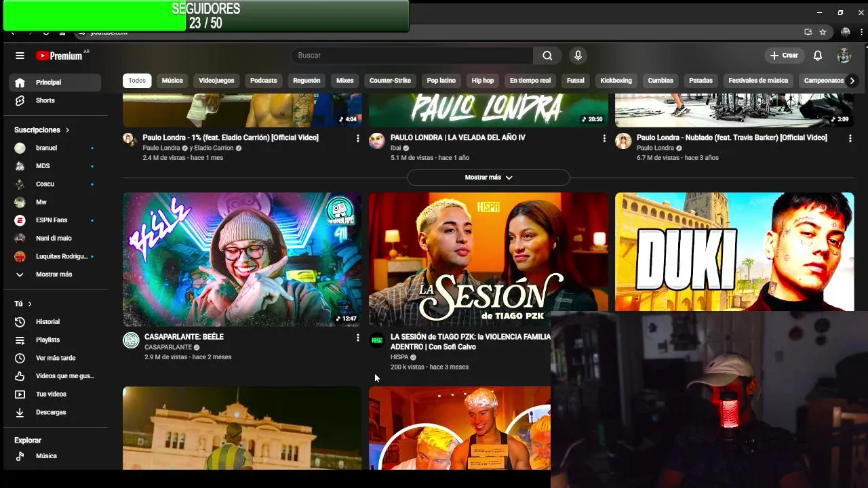Select the Kickboxing filter chip
Screen dimensions: 868x488
[616, 81]
